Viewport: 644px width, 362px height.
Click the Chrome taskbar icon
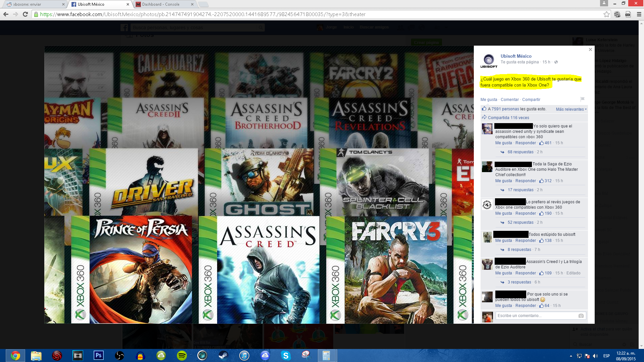tap(15, 355)
